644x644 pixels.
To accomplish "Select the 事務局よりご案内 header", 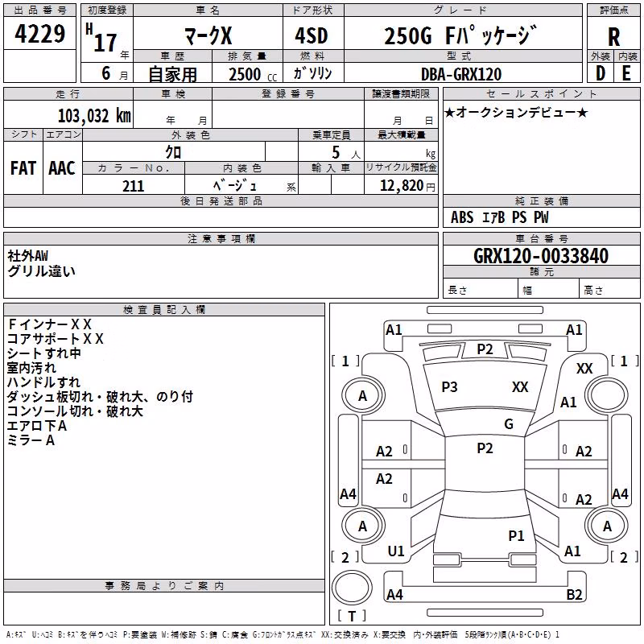I will [164, 586].
